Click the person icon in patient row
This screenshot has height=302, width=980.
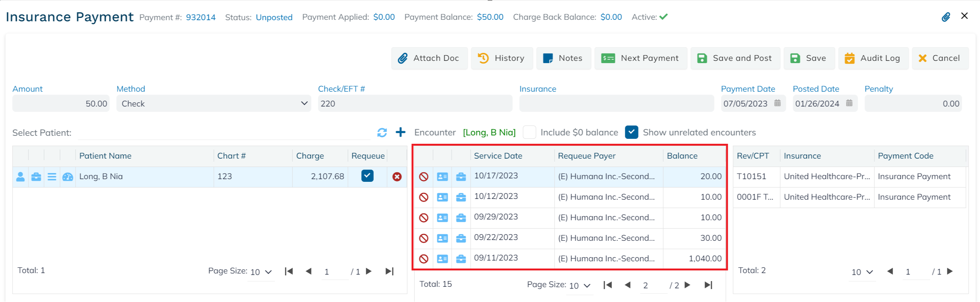[x=21, y=177]
